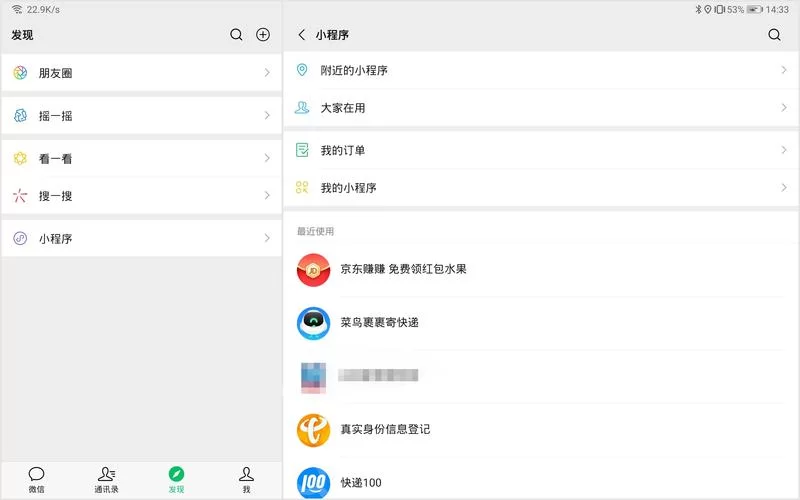Image resolution: width=800 pixels, height=500 pixels.
Task: Expand 小程序 via its left-panel chevron
Action: (267, 238)
